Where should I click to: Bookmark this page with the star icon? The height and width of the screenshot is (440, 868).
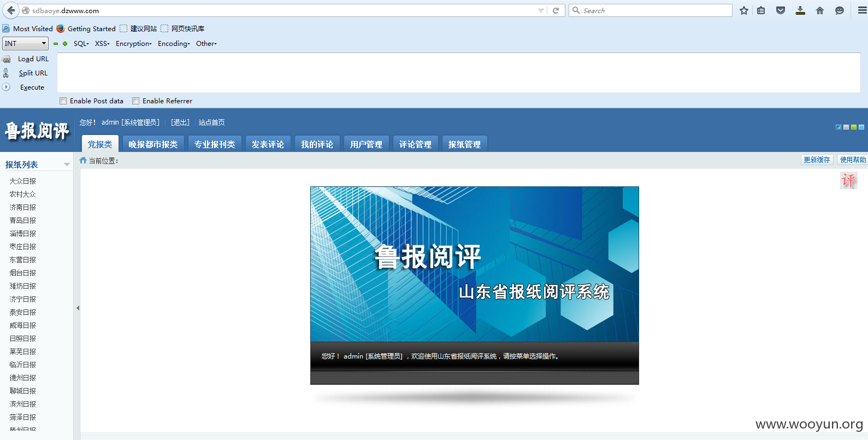[x=744, y=10]
